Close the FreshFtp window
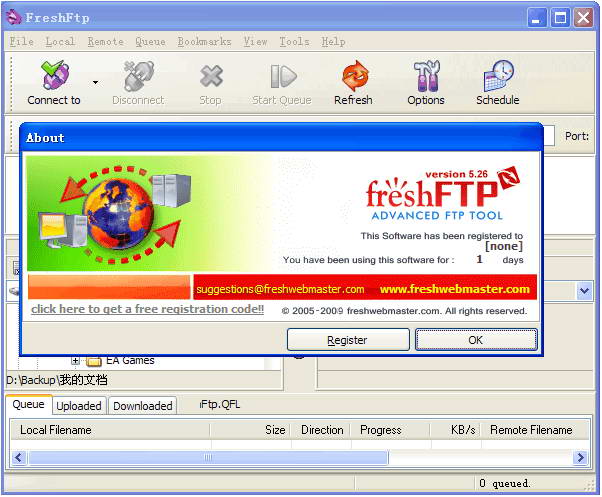 [x=584, y=18]
